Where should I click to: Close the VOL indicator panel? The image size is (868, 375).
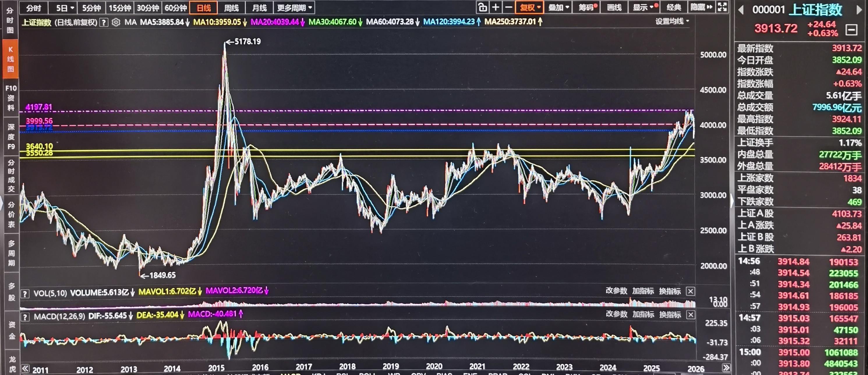pyautogui.click(x=690, y=291)
